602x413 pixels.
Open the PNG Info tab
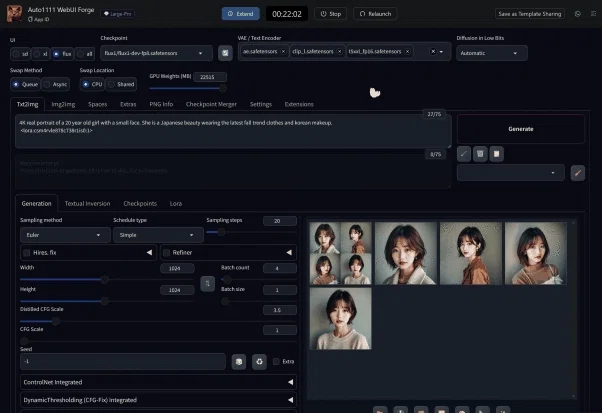coord(161,104)
